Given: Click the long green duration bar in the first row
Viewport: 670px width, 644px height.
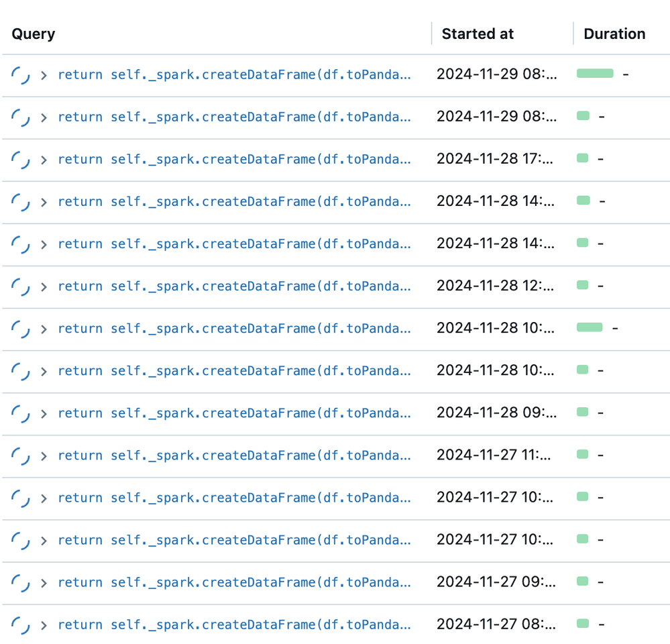Looking at the screenshot, I should pyautogui.click(x=595, y=74).
